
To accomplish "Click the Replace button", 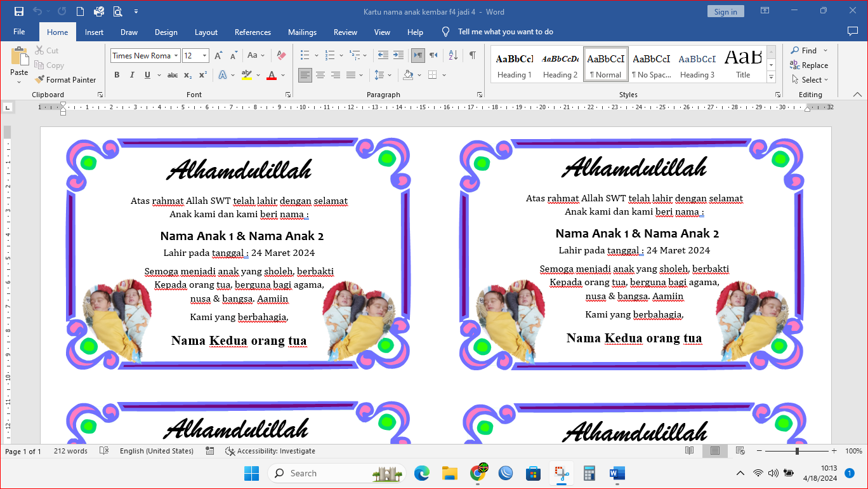I will coord(809,65).
